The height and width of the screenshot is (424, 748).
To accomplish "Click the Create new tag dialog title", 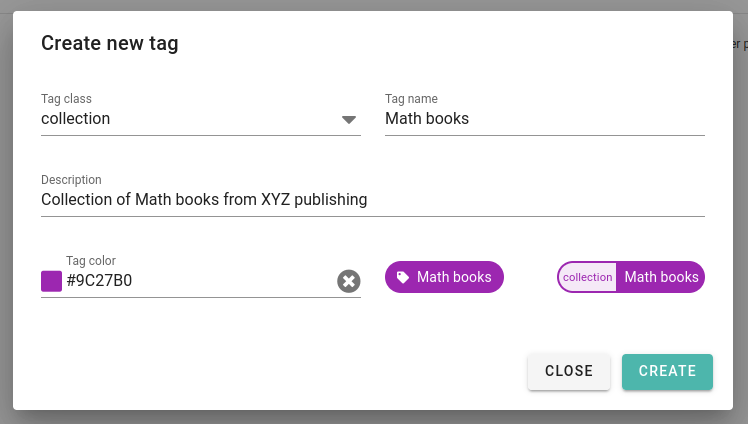I will [x=110, y=43].
